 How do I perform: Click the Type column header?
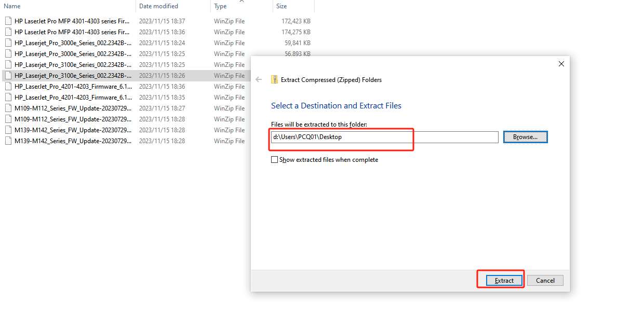pyautogui.click(x=220, y=6)
